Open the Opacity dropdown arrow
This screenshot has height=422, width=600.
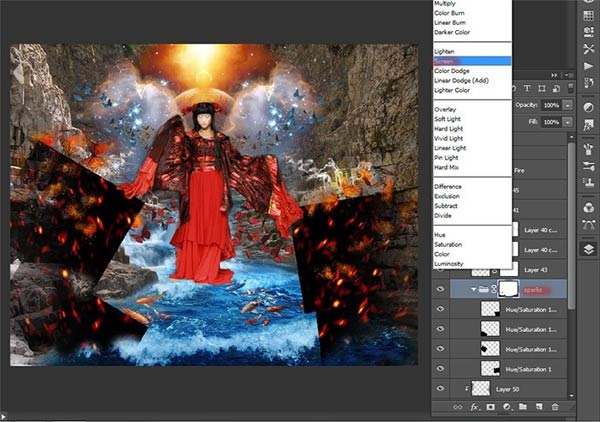point(568,105)
